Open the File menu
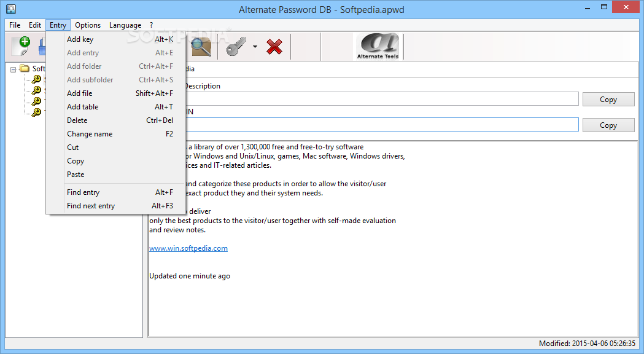 pos(15,25)
